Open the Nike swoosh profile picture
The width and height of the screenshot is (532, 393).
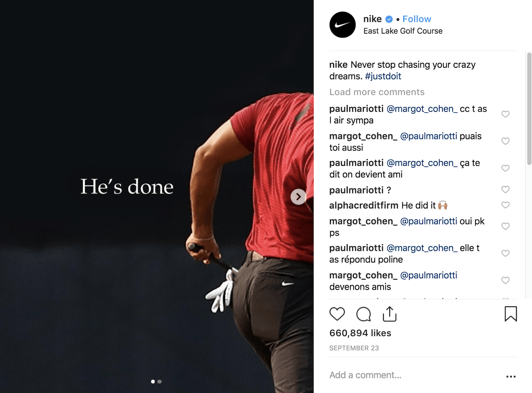pos(342,25)
